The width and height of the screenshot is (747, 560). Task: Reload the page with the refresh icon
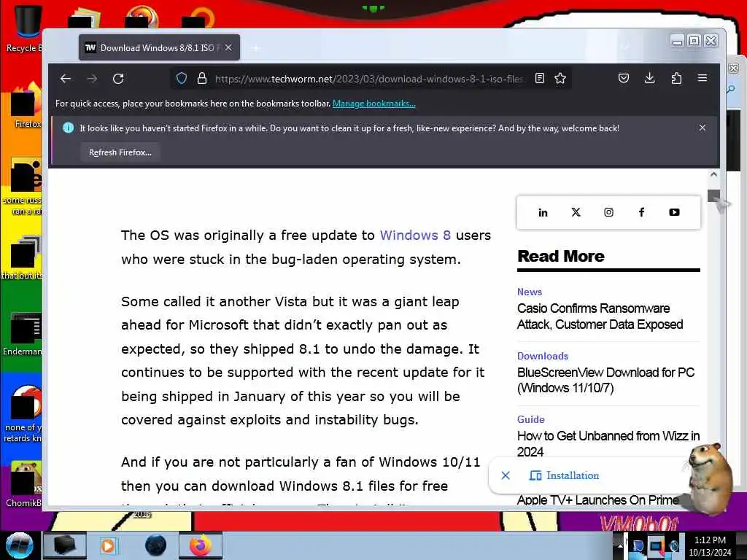(118, 79)
